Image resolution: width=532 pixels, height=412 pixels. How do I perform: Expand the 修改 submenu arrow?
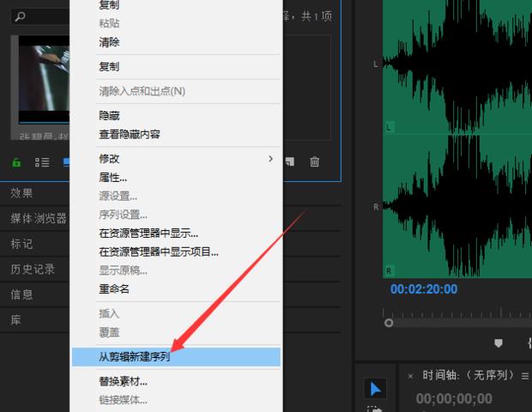pos(270,159)
